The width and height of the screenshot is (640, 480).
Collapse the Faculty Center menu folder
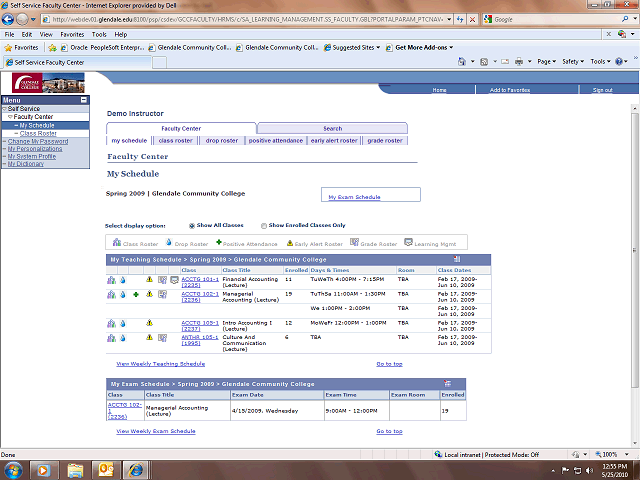[x=10, y=117]
